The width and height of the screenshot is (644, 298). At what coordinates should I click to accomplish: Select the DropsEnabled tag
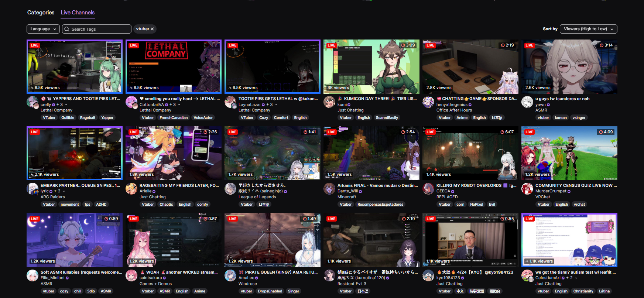point(270,291)
